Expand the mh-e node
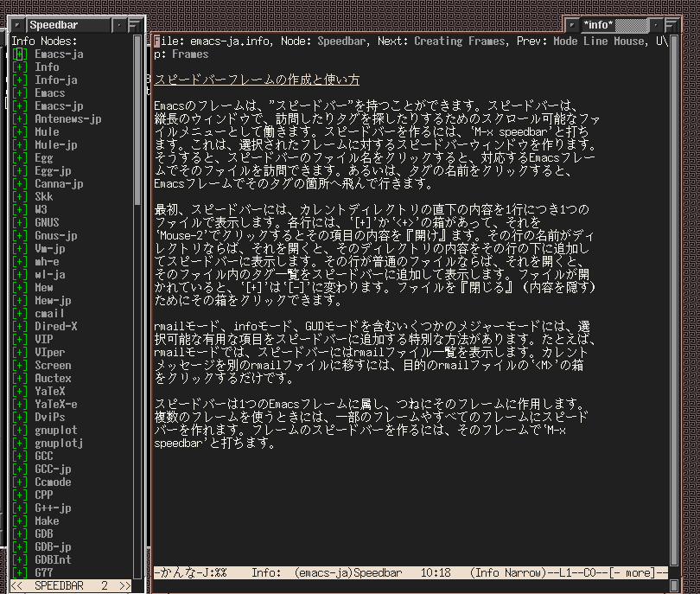The image size is (700, 594). pyautogui.click(x=20, y=261)
